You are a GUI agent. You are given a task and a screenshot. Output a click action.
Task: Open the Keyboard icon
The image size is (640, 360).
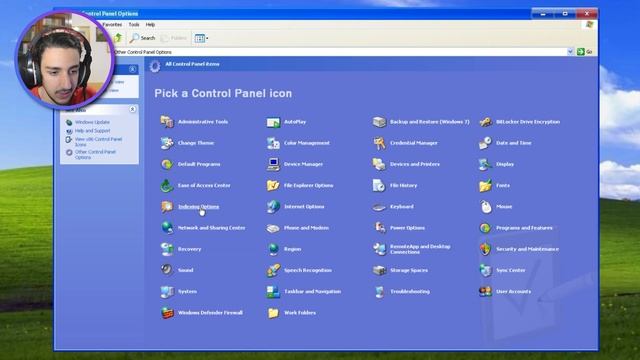379,207
